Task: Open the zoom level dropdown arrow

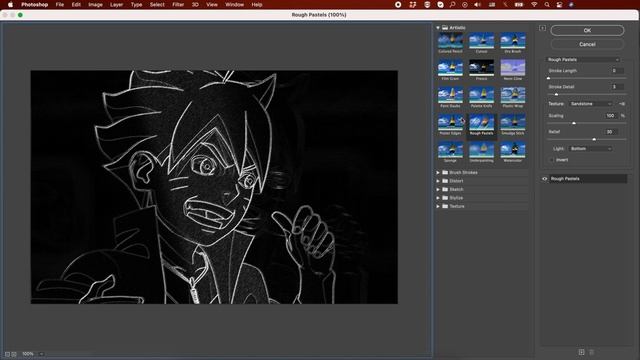Action: [41, 354]
